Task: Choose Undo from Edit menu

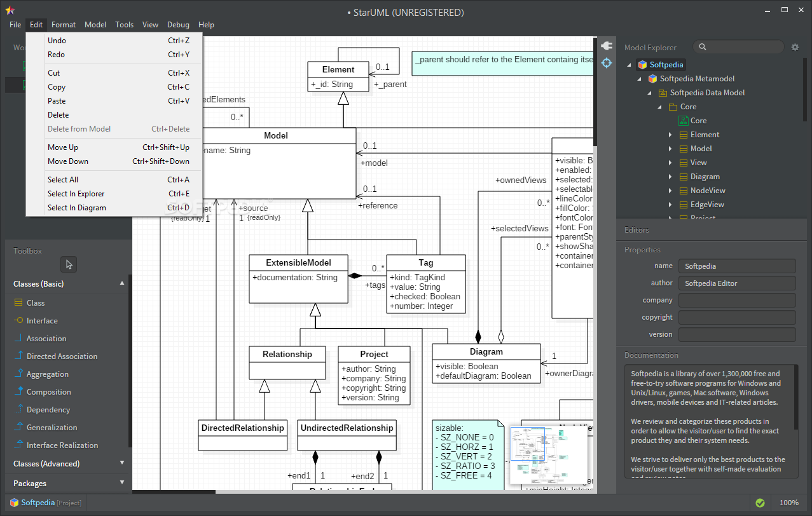Action: coord(114,41)
